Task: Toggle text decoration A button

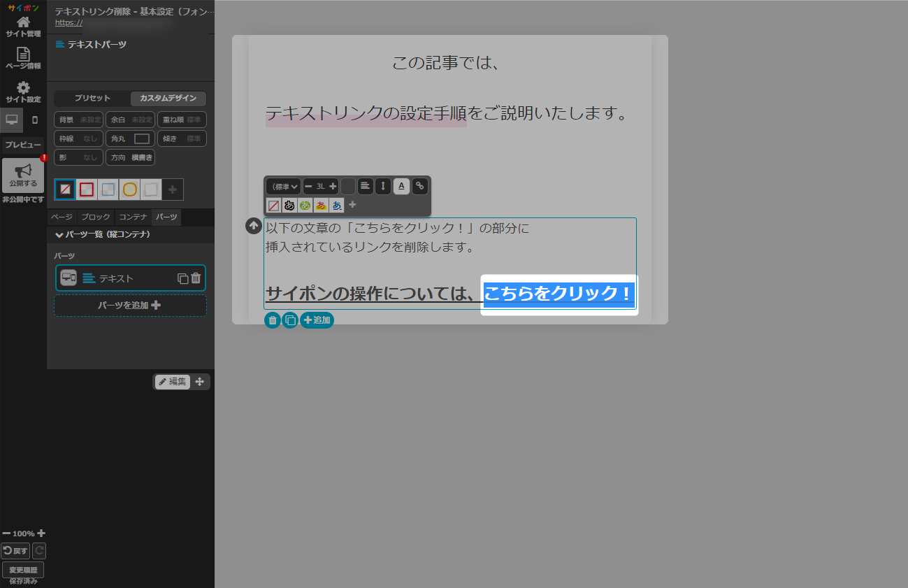Action: pos(401,187)
